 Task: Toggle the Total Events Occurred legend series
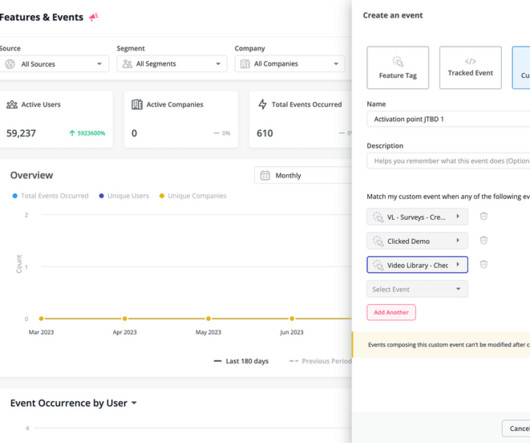pyautogui.click(x=51, y=196)
